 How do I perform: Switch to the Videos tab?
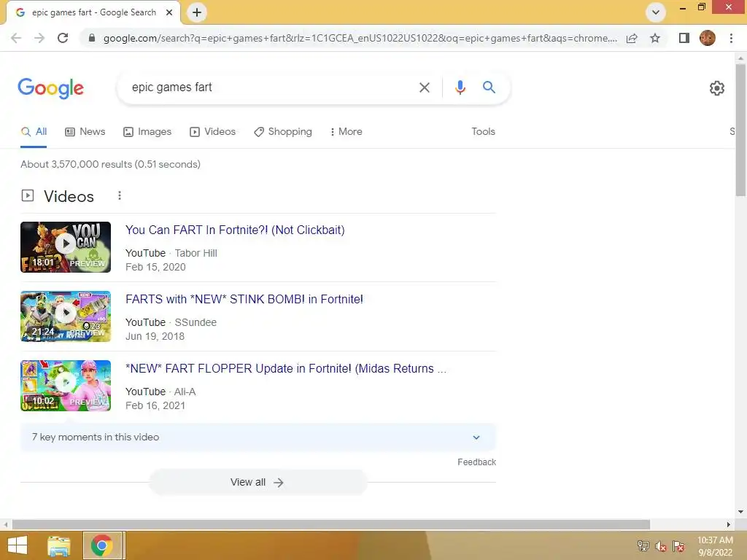pyautogui.click(x=212, y=132)
